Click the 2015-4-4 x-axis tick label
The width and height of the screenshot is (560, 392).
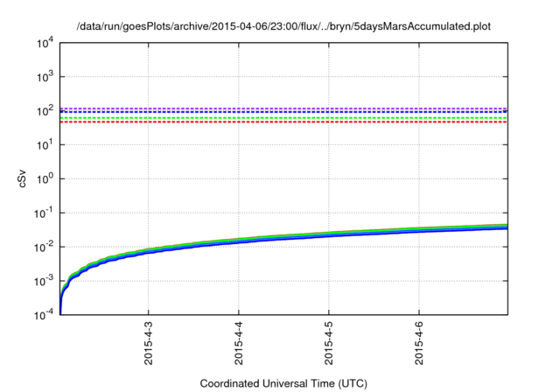point(239,343)
